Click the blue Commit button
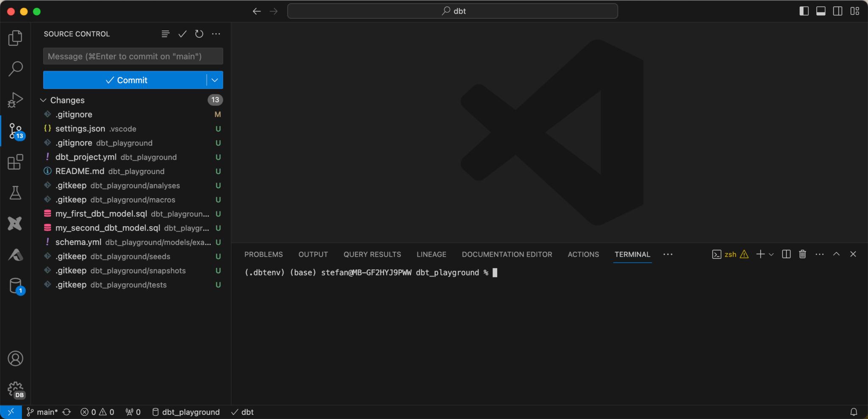Image resolution: width=868 pixels, height=419 pixels. 125,80
